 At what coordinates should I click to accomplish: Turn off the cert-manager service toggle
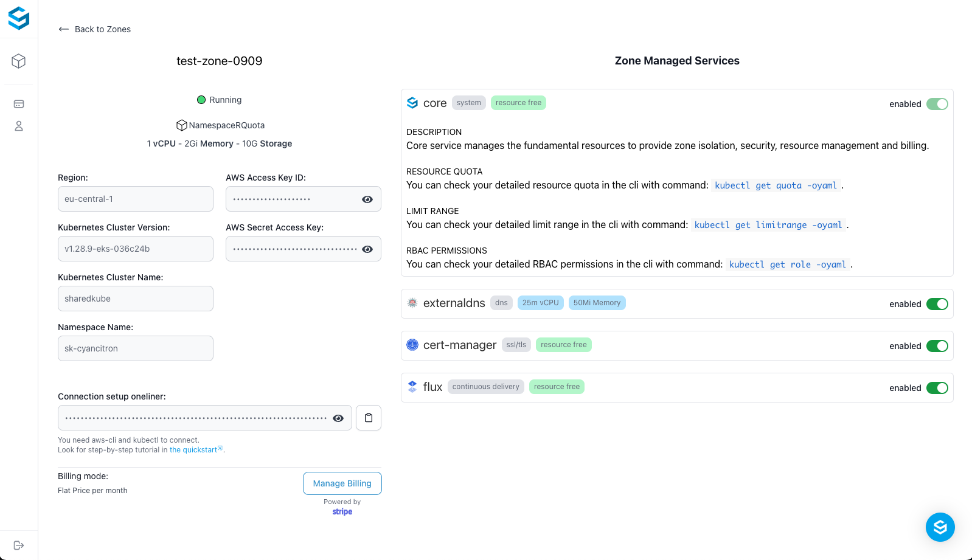937,346
